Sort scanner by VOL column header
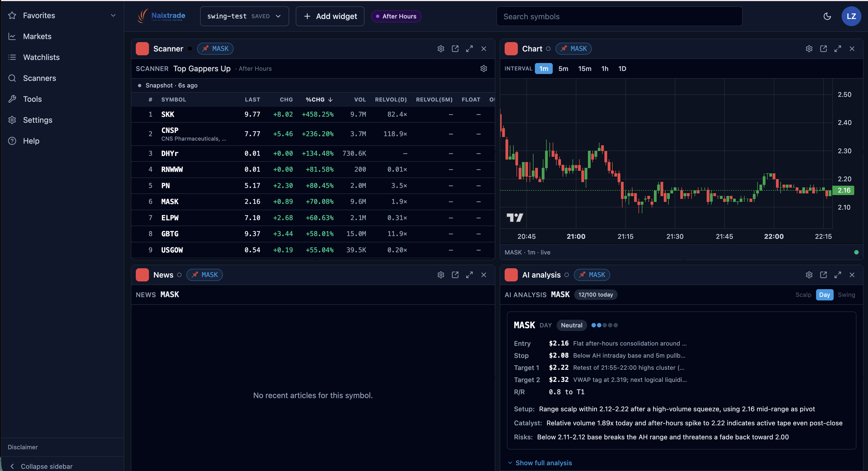 pyautogui.click(x=360, y=100)
